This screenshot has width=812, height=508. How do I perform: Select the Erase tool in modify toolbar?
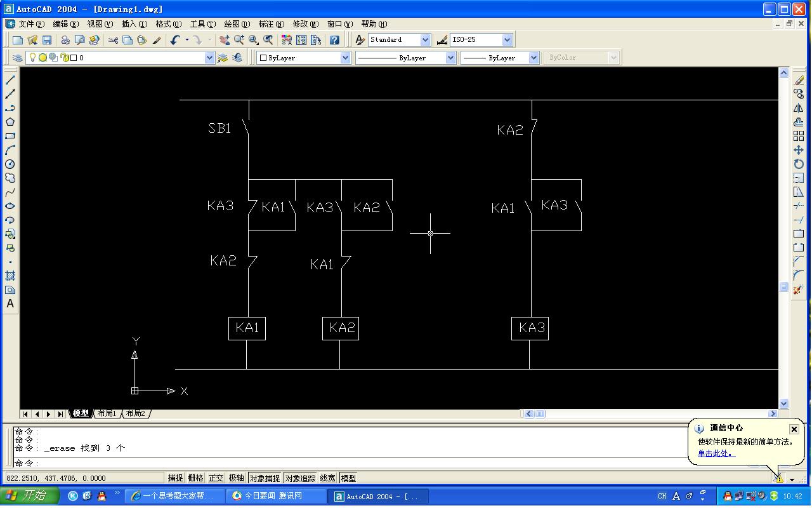pyautogui.click(x=799, y=80)
